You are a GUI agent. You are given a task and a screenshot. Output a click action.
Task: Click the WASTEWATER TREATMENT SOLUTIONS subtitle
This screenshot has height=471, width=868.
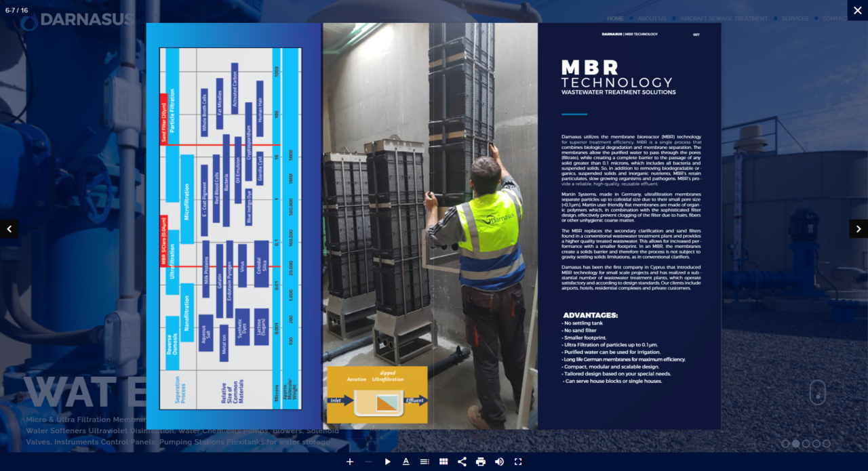[x=618, y=92]
